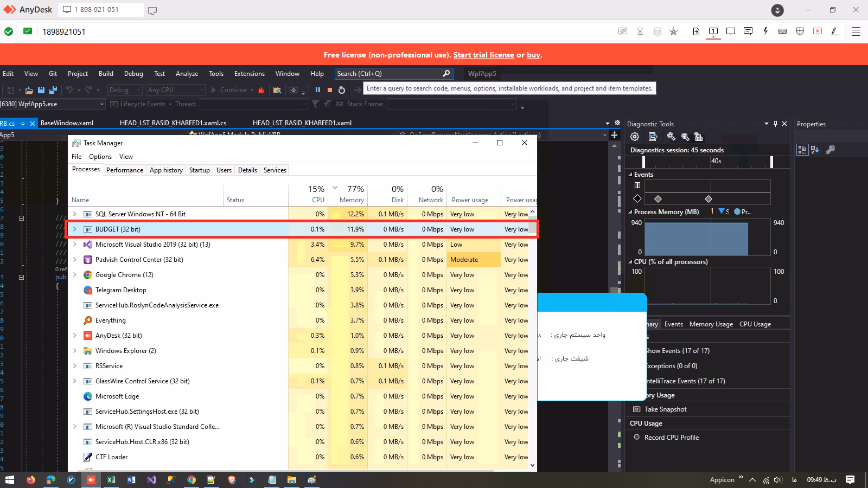Click Diagnostic Tools zoom in icon
The width and height of the screenshot is (868, 488).
pyautogui.click(x=672, y=137)
